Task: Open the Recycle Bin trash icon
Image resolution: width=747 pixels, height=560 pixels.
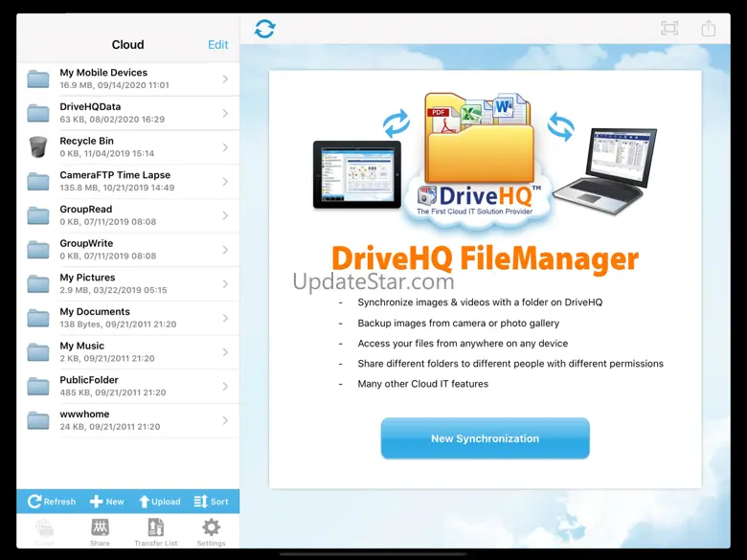Action: coord(38,147)
